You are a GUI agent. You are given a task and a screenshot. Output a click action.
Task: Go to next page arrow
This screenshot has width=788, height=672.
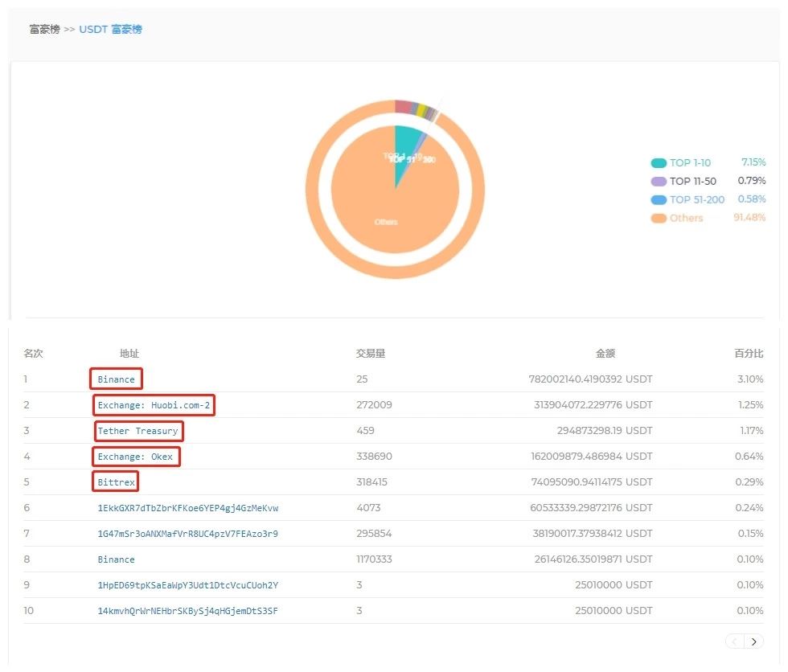(x=754, y=641)
